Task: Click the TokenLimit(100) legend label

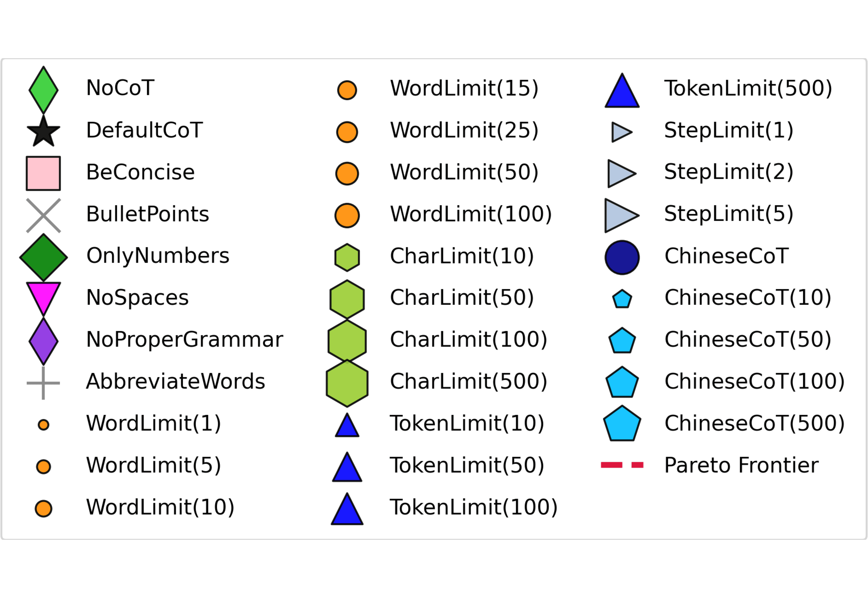Action: 474,507
